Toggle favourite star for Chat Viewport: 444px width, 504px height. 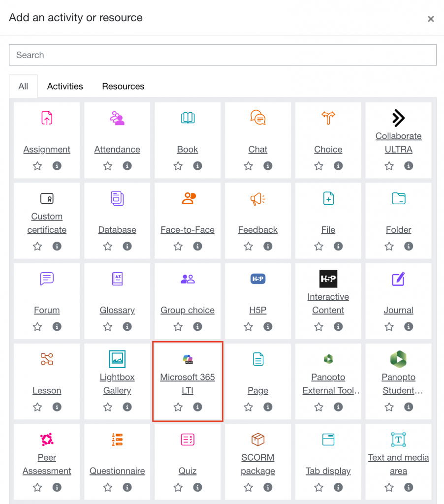coord(249,166)
